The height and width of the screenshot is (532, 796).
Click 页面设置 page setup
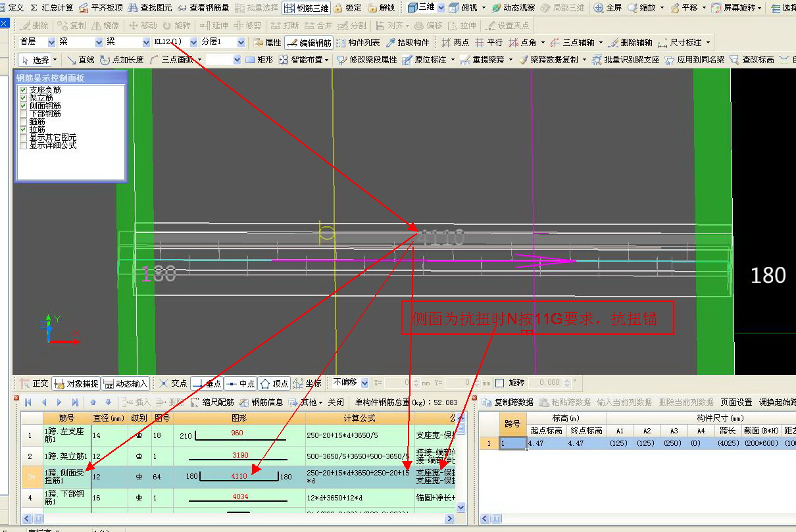pos(736,402)
